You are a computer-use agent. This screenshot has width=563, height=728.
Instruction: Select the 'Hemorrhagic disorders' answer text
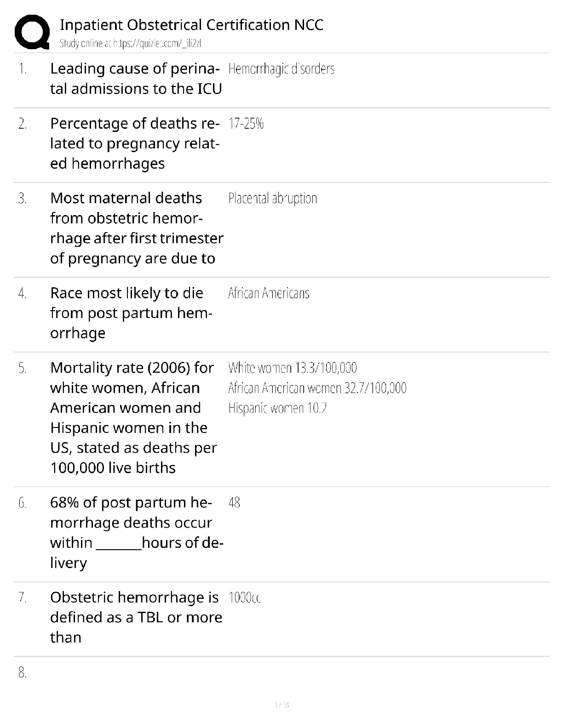point(281,69)
